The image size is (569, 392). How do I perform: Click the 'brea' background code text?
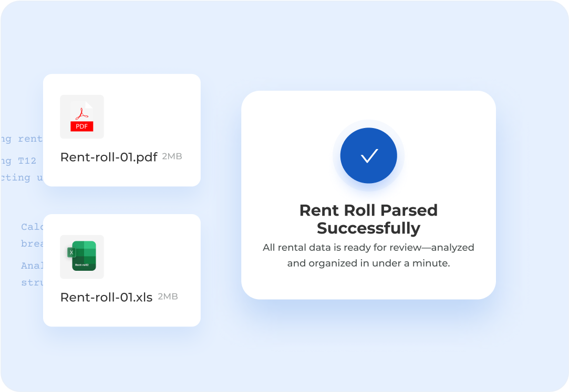click(x=32, y=243)
